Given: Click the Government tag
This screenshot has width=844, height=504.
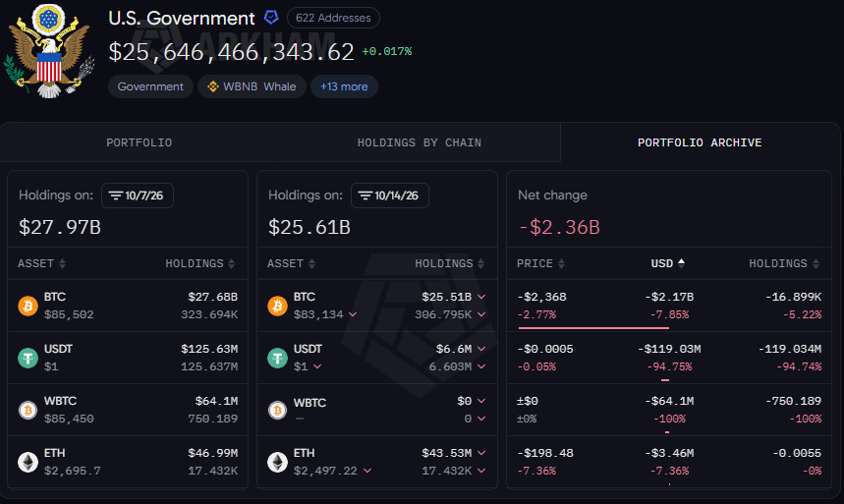Looking at the screenshot, I should (150, 86).
